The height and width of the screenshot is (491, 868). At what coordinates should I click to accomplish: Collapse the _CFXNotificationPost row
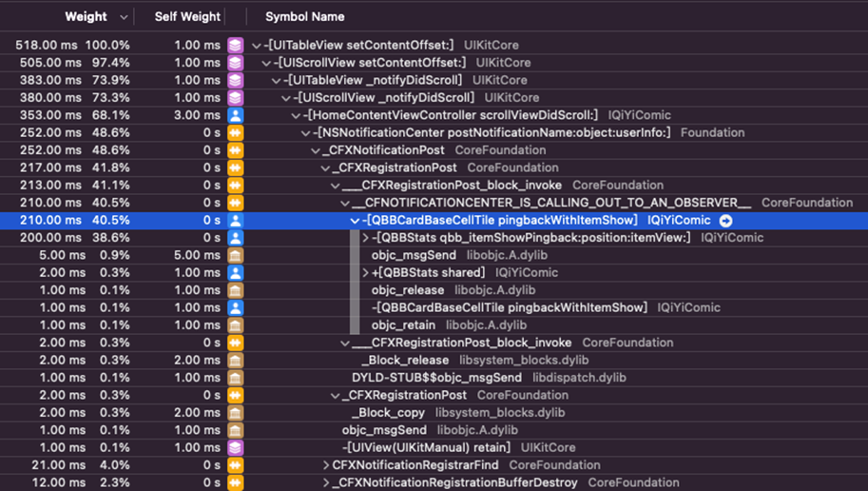(x=316, y=150)
